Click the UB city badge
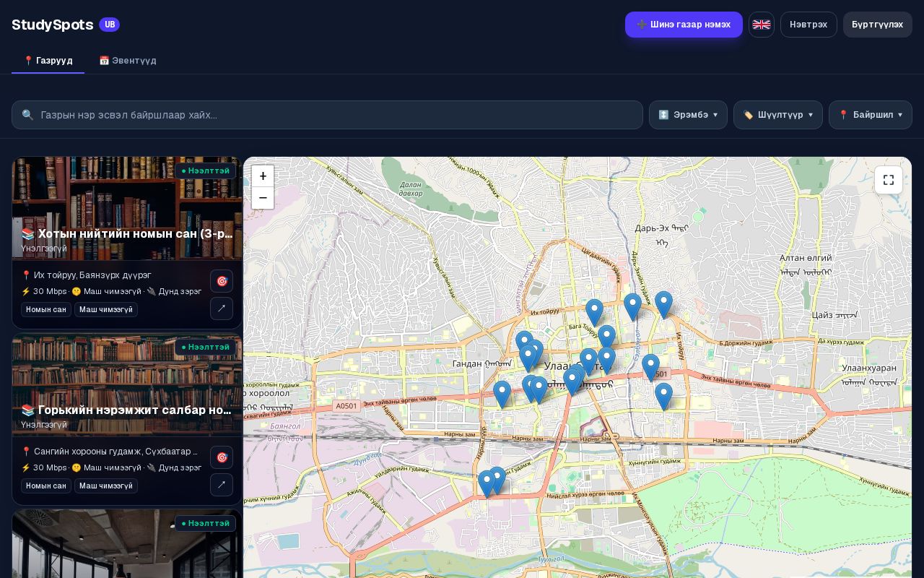The height and width of the screenshot is (578, 924). point(109,25)
